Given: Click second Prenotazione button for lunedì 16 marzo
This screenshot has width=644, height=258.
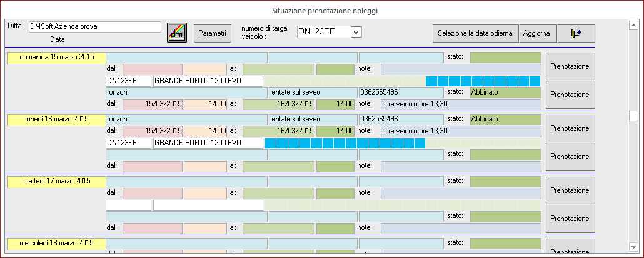Looking at the screenshot, I should point(570,157).
